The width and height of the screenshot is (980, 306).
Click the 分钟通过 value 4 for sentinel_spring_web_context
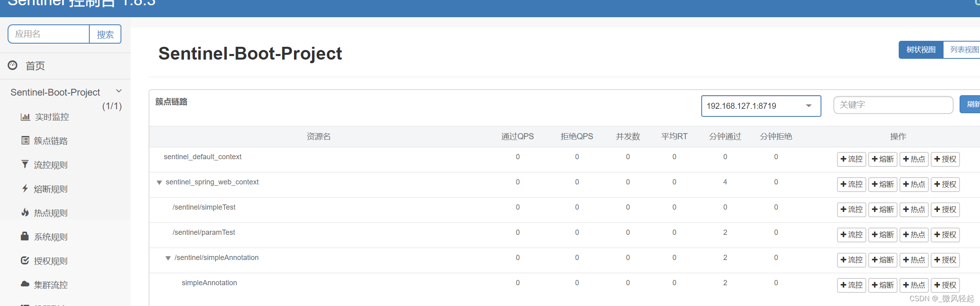725,182
